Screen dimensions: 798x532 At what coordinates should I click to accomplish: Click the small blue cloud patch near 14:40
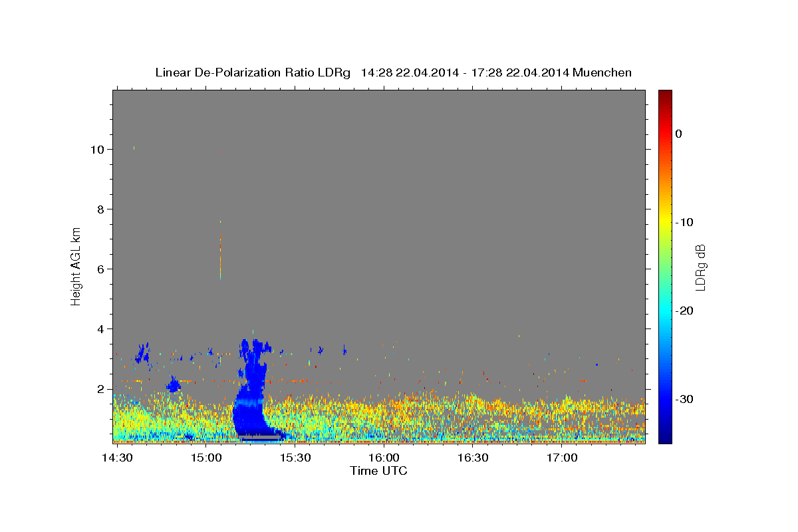point(142,353)
